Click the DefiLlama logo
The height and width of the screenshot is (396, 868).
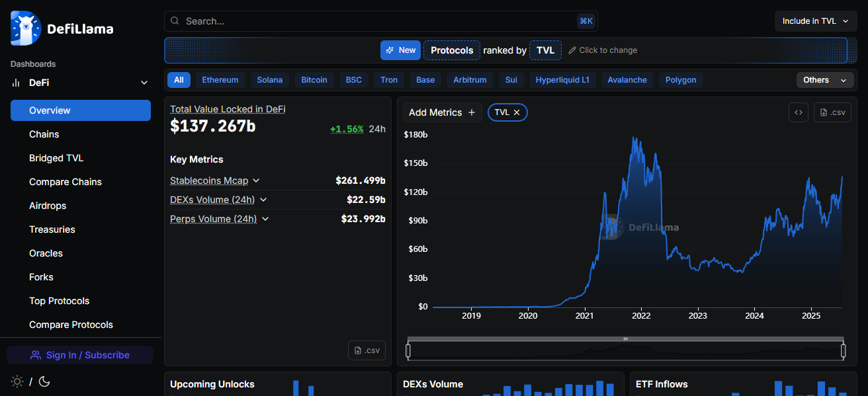tap(62, 29)
